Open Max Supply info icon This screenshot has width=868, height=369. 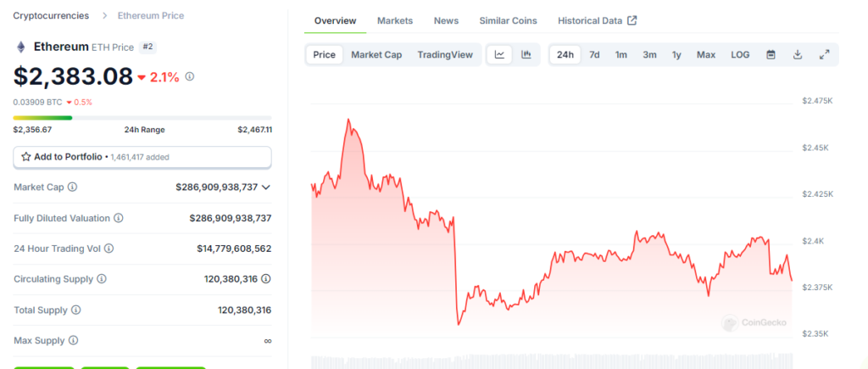[73, 341]
